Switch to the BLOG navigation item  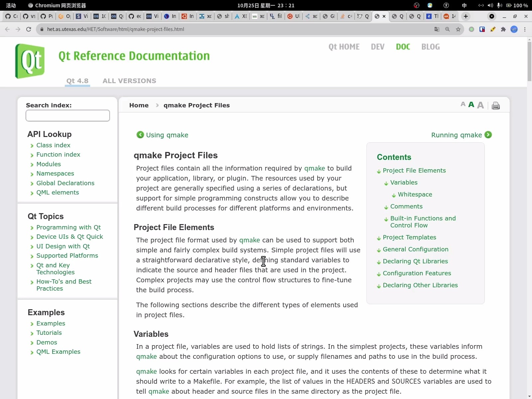click(431, 47)
